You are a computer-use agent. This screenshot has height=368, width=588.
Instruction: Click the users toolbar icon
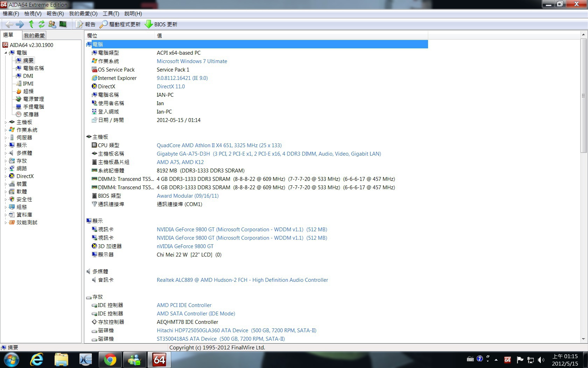(x=52, y=24)
